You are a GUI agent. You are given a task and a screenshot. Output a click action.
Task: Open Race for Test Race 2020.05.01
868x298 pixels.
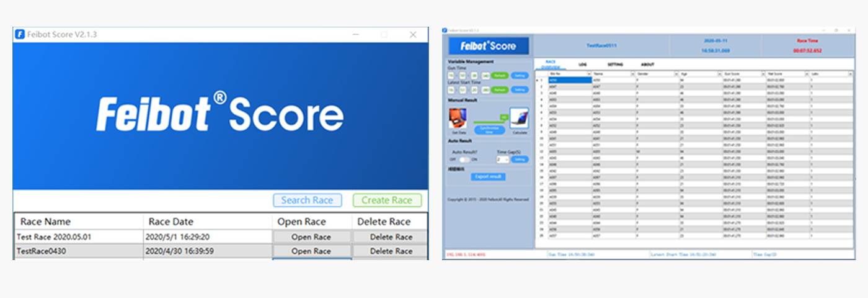(311, 237)
